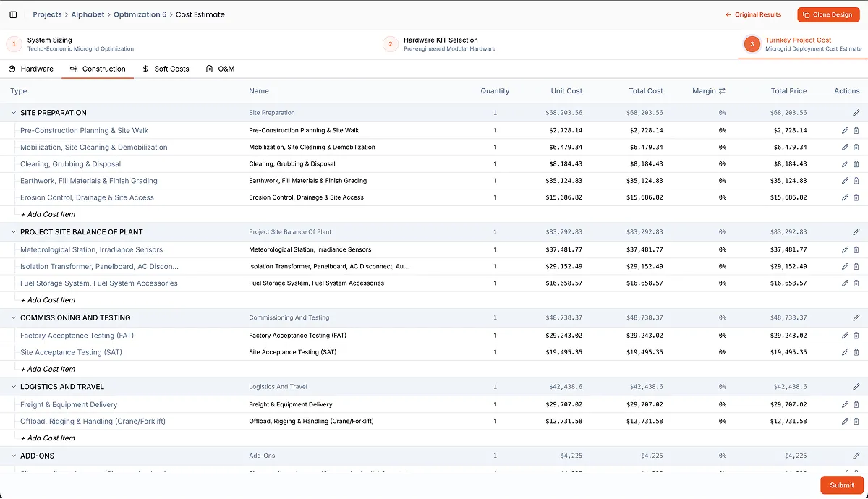Switch to the O&M tab
This screenshot has width=868, height=499.
(220, 69)
